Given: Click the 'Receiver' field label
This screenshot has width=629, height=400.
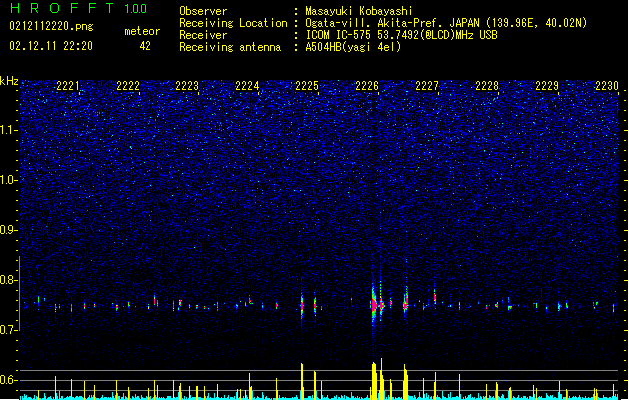Looking at the screenshot, I should [x=203, y=35].
